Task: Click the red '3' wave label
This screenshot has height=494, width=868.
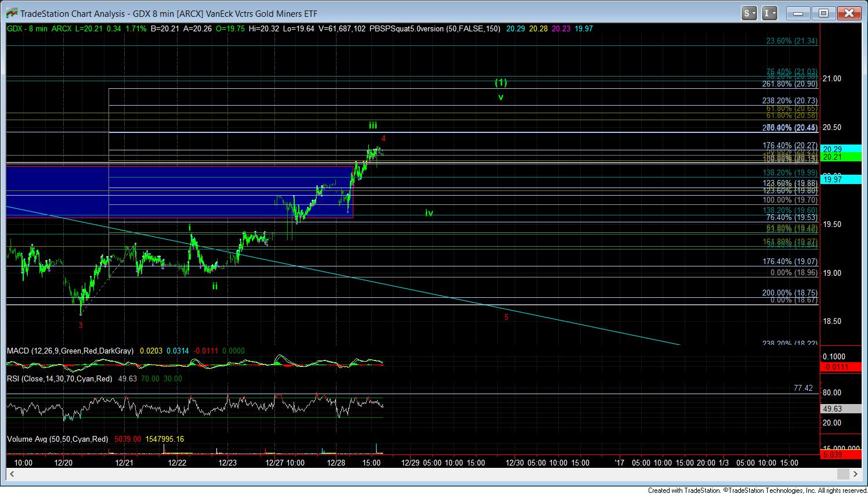Action: (x=81, y=325)
